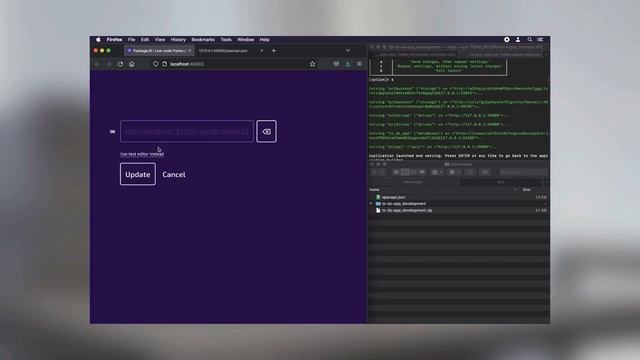
Task: Click the circular recording icon in menu bar
Action: (507, 40)
